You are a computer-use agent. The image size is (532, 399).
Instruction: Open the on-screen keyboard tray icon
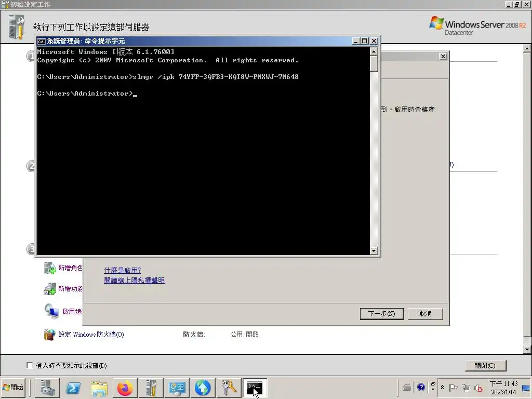click(407, 387)
